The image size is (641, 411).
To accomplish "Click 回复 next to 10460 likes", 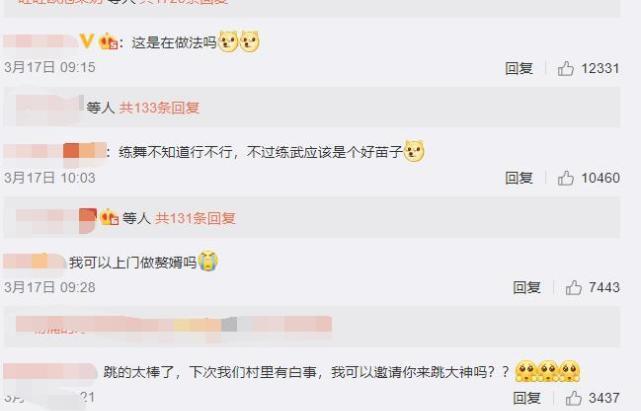I will (x=519, y=178).
